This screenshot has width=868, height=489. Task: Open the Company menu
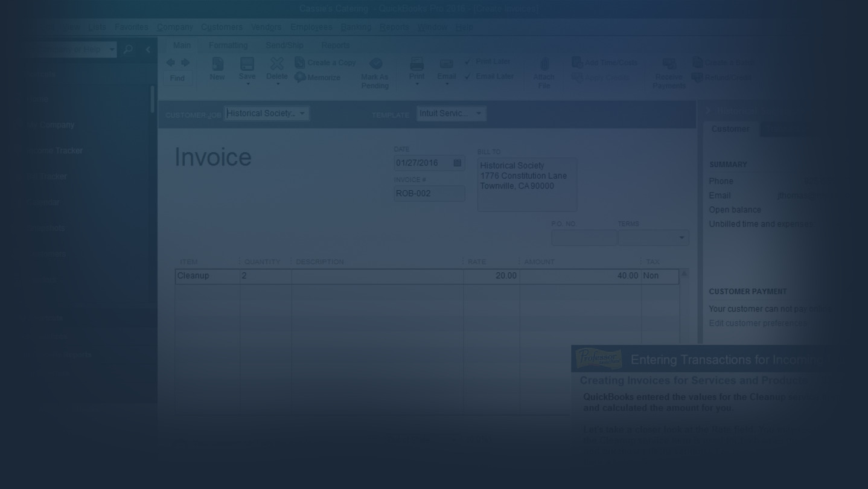(x=175, y=27)
